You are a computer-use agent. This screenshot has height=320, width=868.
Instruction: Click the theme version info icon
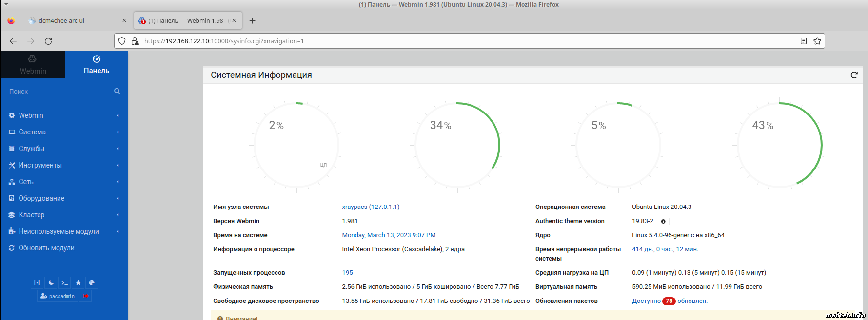pos(663,221)
